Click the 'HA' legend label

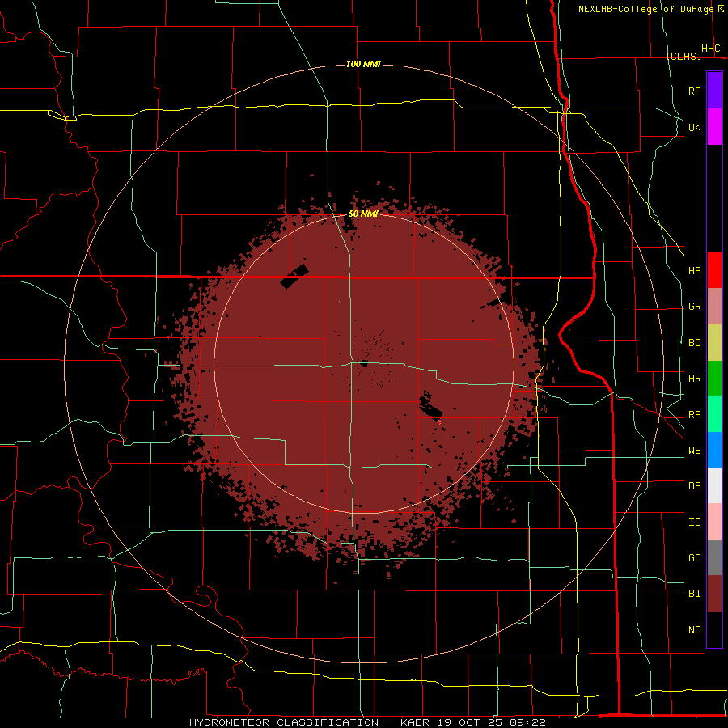click(694, 271)
